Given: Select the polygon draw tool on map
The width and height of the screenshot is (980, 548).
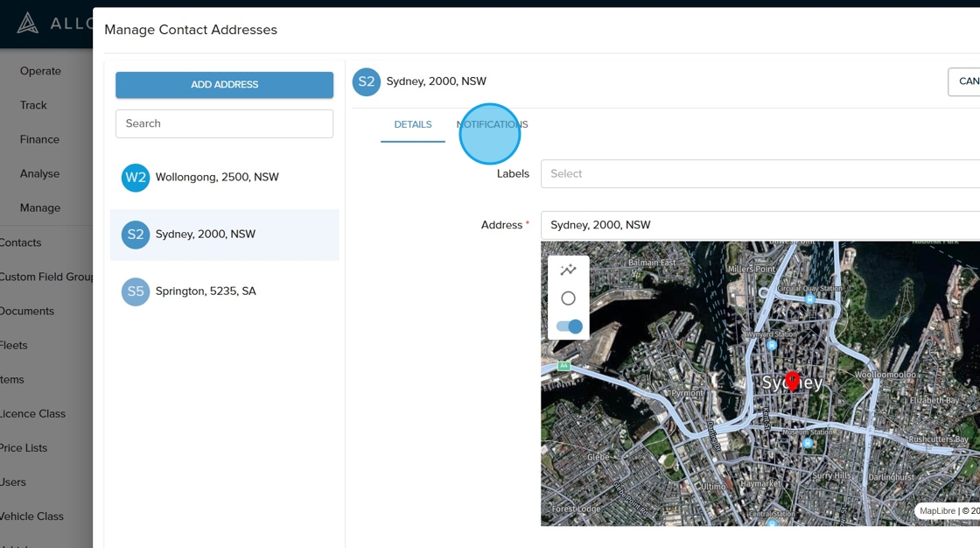Looking at the screenshot, I should tap(568, 270).
